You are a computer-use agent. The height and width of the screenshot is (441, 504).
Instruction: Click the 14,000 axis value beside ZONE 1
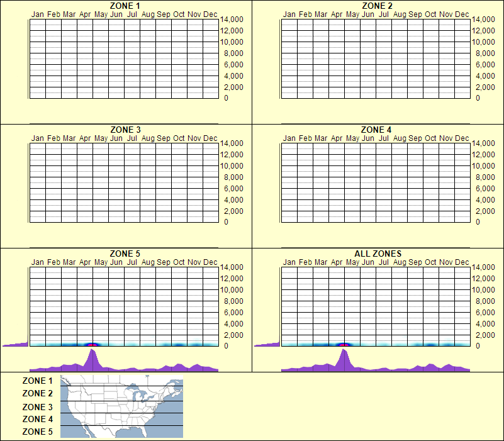(232, 20)
